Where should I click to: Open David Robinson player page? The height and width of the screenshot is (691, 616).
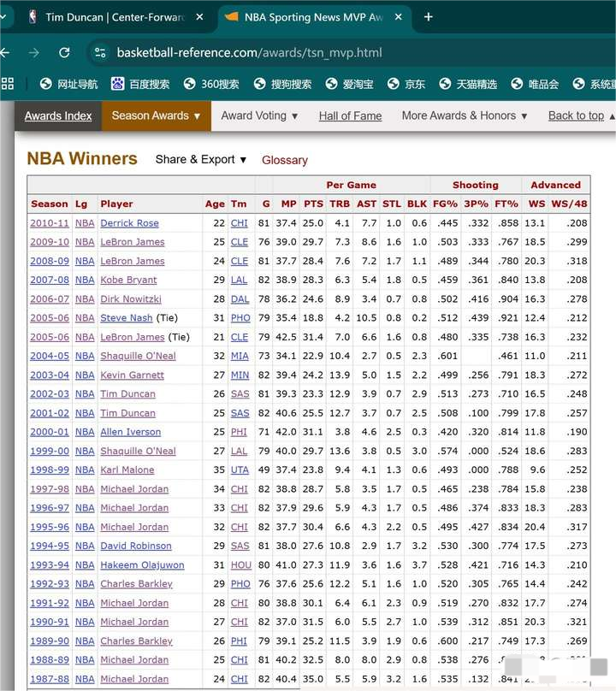(136, 546)
